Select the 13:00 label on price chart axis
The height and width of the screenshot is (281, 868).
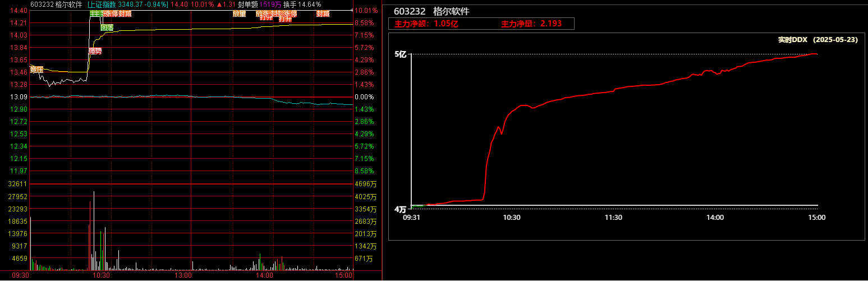(183, 276)
